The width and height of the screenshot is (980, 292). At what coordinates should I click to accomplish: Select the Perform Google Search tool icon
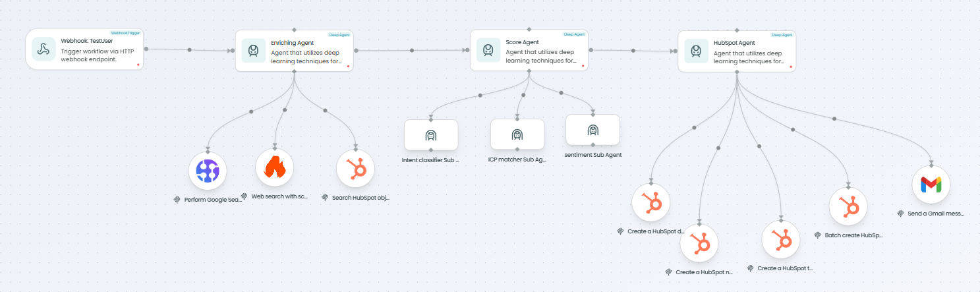(x=208, y=171)
